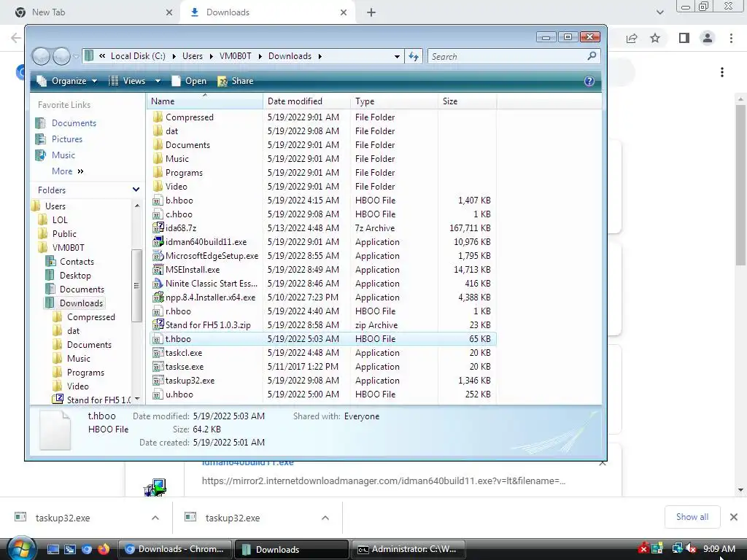The height and width of the screenshot is (560, 747).
Task: Open the Views dropdown arrow
Action: click(158, 81)
